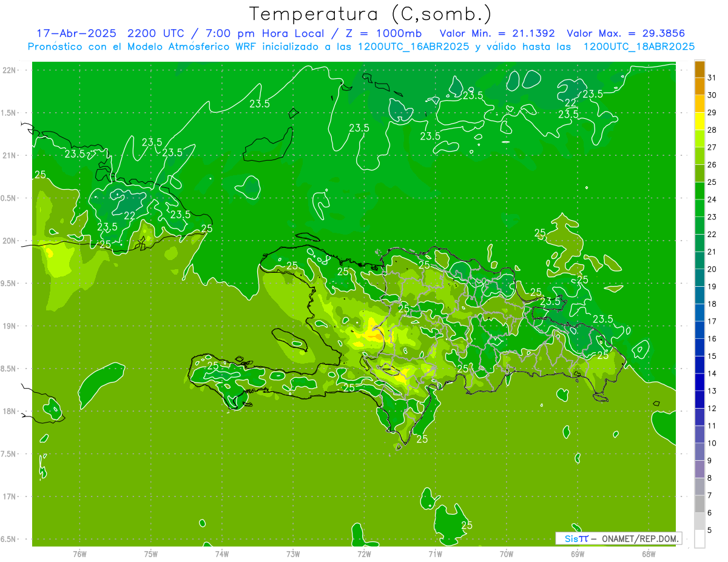This screenshot has width=728, height=562.
Task: Select the yellow swatch between 28 and 29
Action: pyautogui.click(x=699, y=121)
